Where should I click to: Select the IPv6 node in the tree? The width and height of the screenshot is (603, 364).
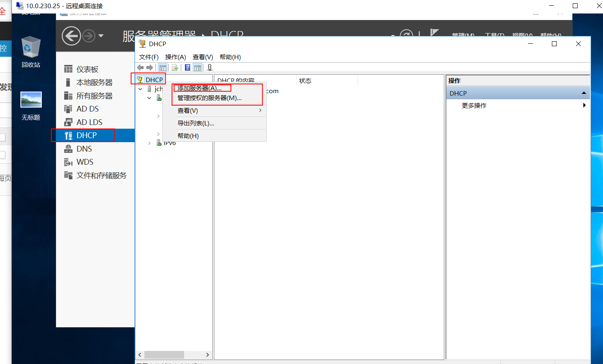point(166,143)
